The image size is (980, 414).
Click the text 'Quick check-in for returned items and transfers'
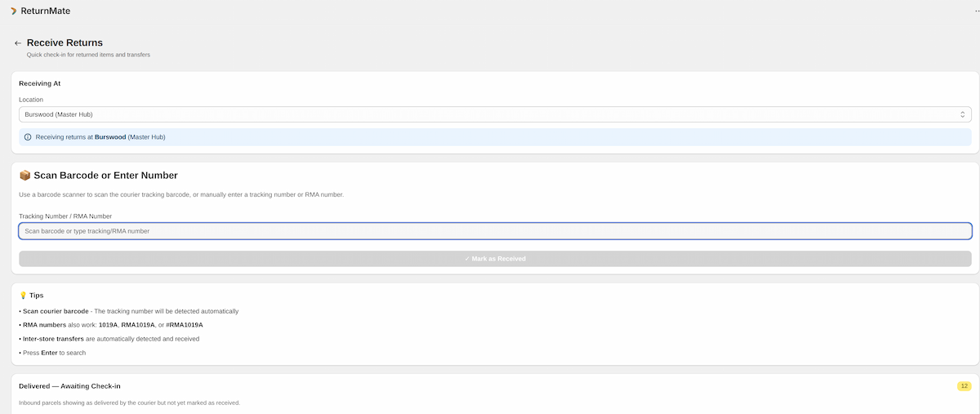tap(88, 55)
